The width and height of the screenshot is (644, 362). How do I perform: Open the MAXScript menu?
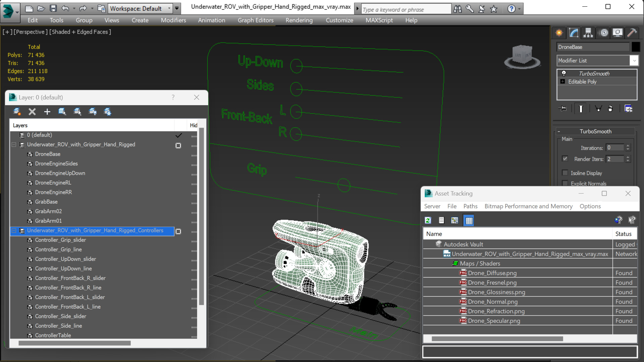(379, 20)
